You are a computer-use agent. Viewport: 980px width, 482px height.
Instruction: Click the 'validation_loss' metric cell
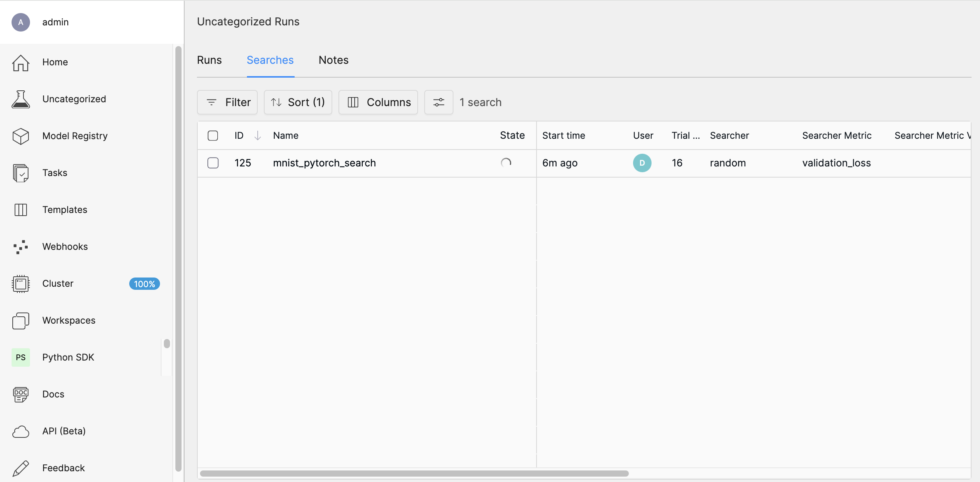837,163
